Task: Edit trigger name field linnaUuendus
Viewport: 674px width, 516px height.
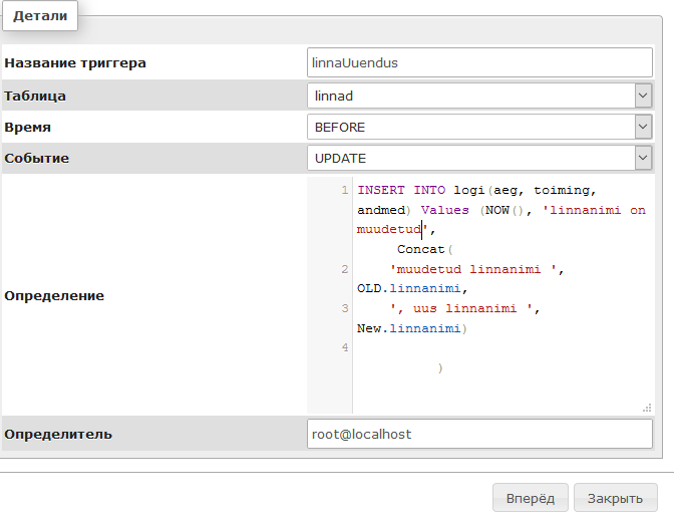Action: [x=480, y=63]
